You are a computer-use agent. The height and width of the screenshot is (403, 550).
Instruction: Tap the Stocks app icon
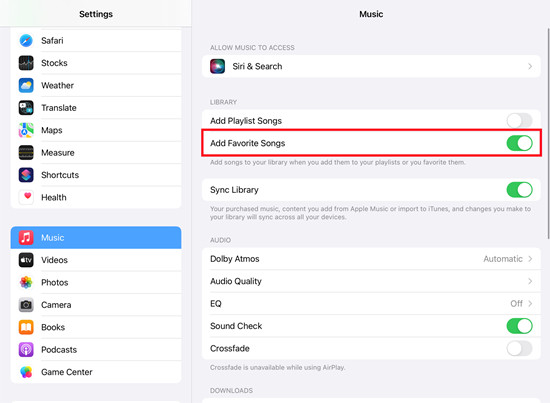pyautogui.click(x=26, y=63)
